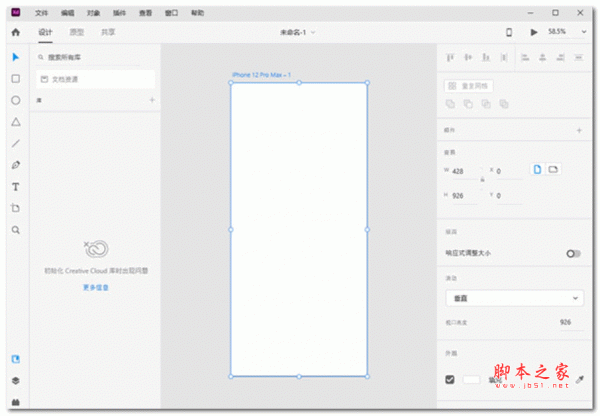The image size is (600, 416).
Task: Click the X position field
Action: (509, 171)
